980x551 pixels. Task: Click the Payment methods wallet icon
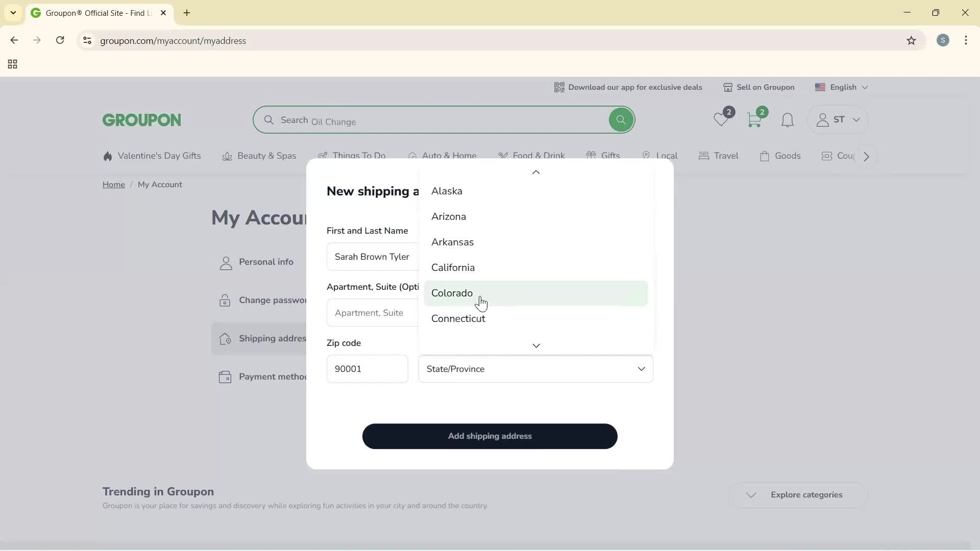click(x=225, y=377)
